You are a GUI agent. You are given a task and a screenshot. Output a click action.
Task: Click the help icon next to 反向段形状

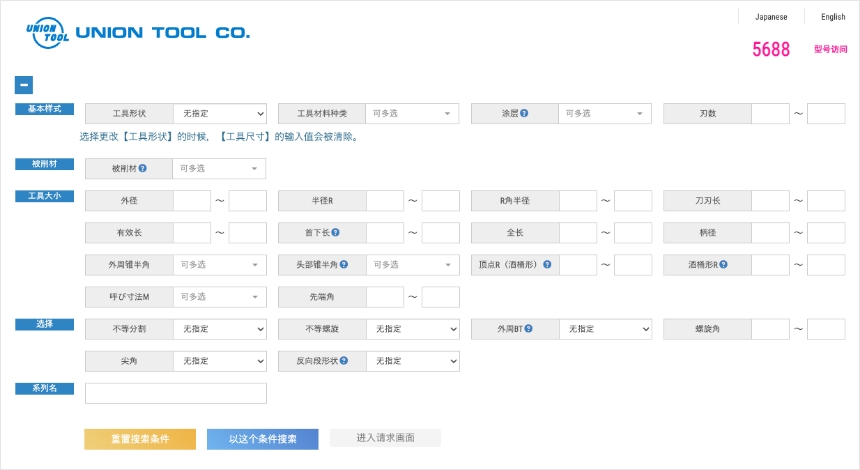click(x=343, y=361)
